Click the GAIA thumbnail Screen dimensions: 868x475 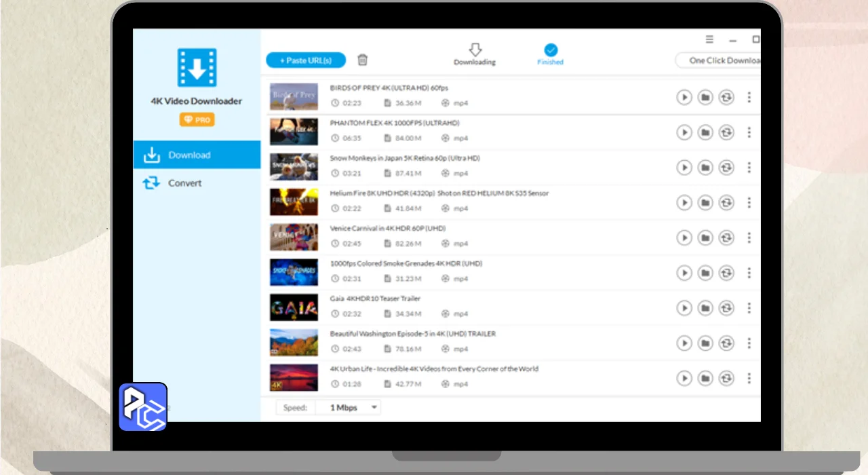294,307
